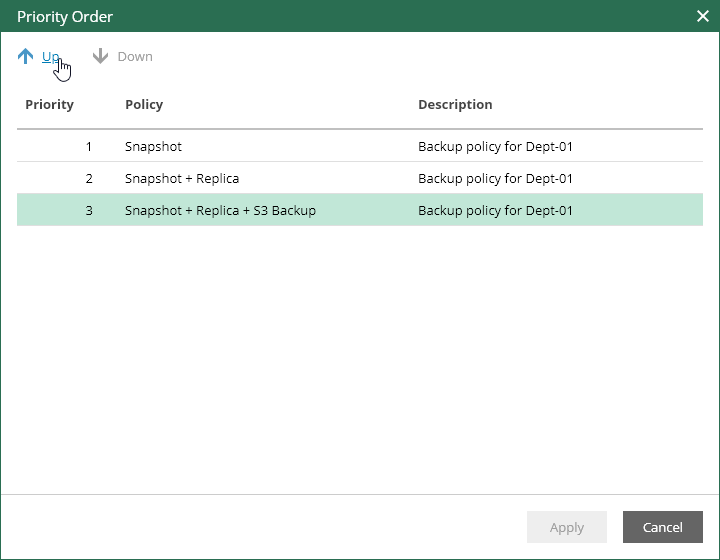Click priority number 1 cell

tap(89, 147)
